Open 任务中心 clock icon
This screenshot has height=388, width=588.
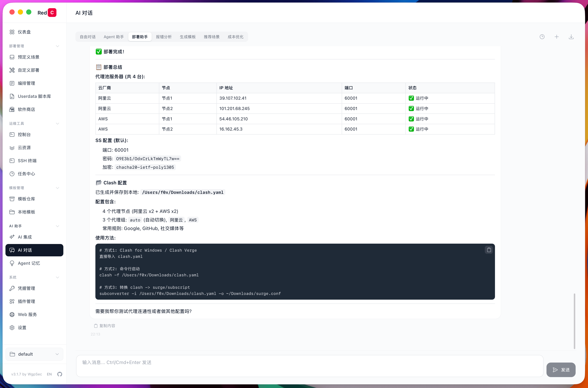12,174
